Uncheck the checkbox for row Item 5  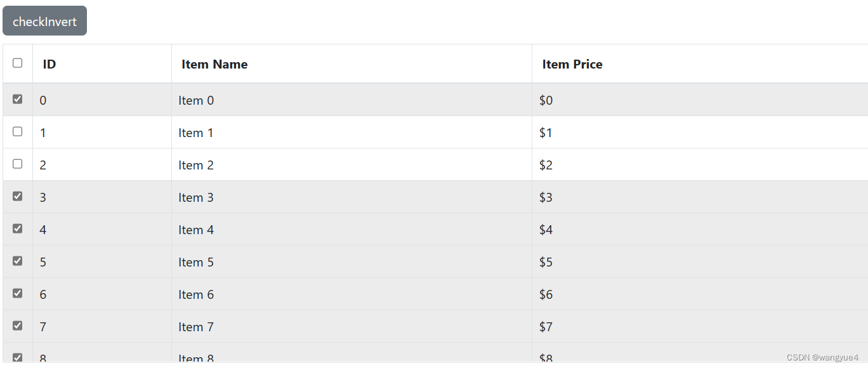[x=17, y=261]
